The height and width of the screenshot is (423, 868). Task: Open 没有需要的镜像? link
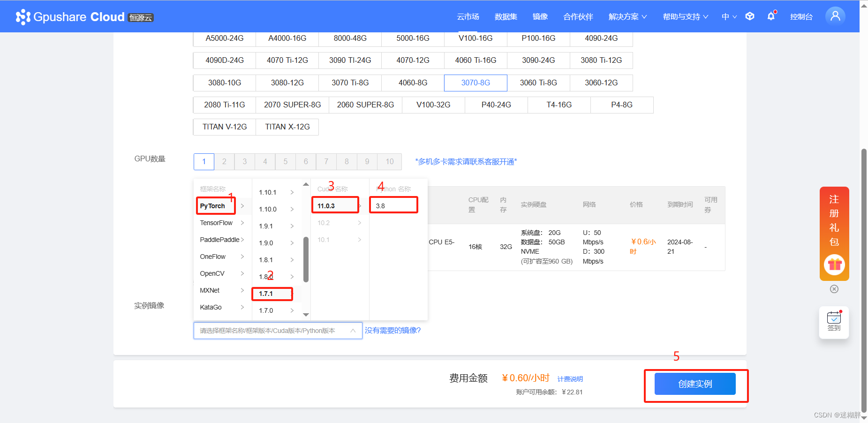tap(392, 331)
